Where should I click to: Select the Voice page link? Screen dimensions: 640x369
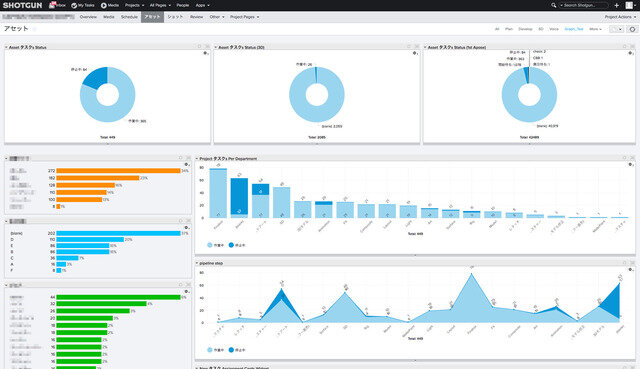pyautogui.click(x=554, y=29)
